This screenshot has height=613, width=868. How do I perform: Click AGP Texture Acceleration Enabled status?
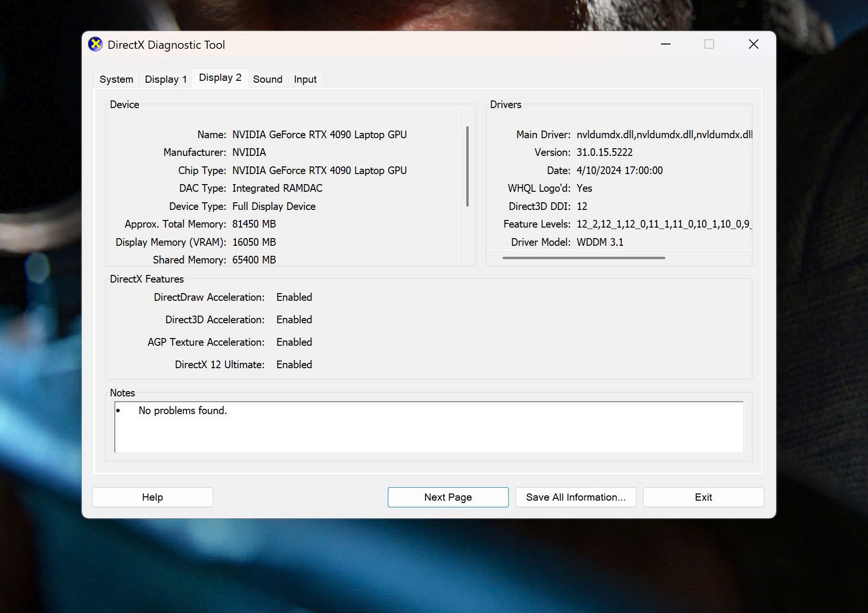(294, 342)
